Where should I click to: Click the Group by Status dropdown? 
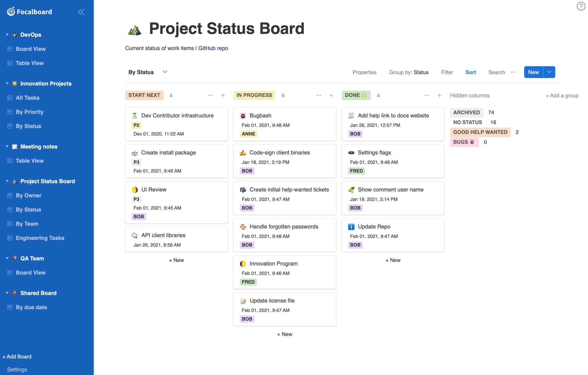409,72
